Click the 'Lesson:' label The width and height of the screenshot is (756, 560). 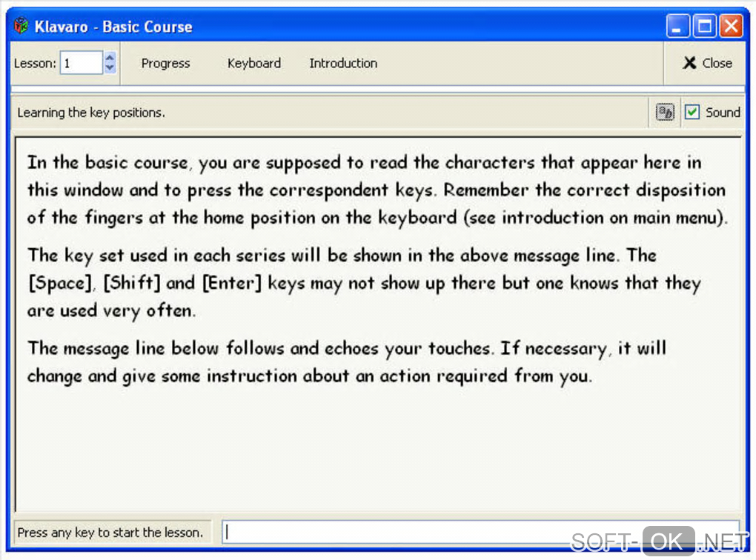click(x=35, y=63)
